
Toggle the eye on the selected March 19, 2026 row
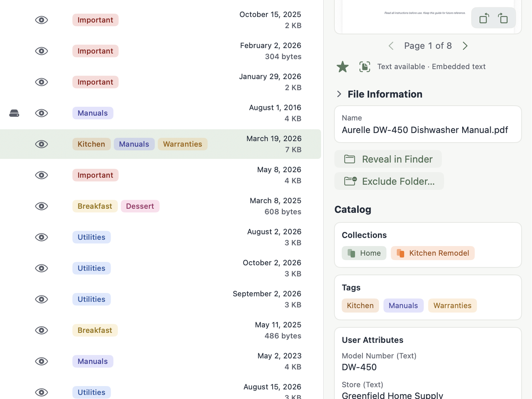pos(42,144)
